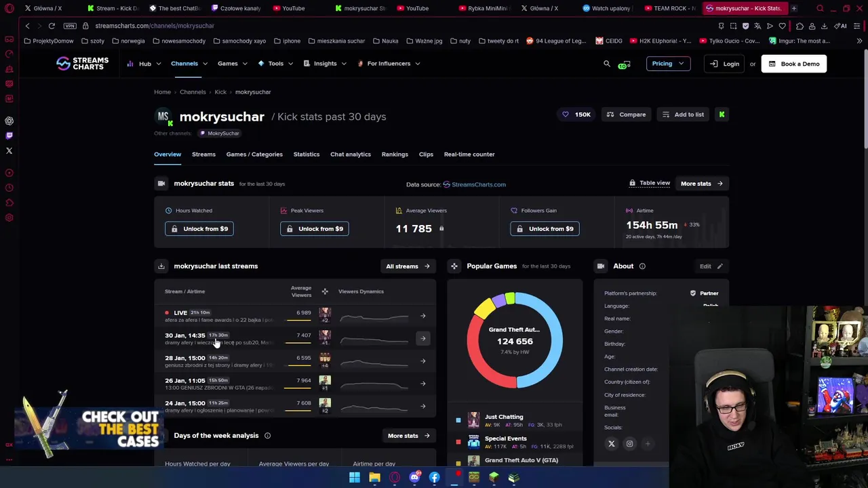
Task: Expand the Channels navigation dropdown
Action: tap(189, 64)
